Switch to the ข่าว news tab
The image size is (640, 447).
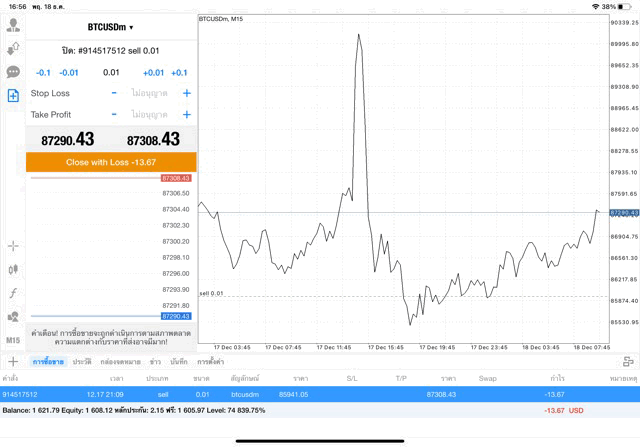click(x=156, y=361)
